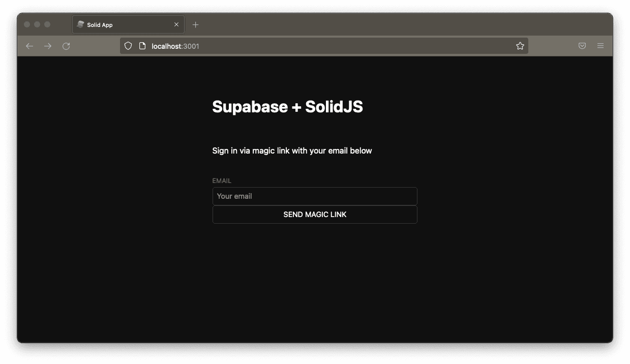The image size is (630, 364).
Task: Click the Supabase + SolidJS heading
Action: pos(288,107)
